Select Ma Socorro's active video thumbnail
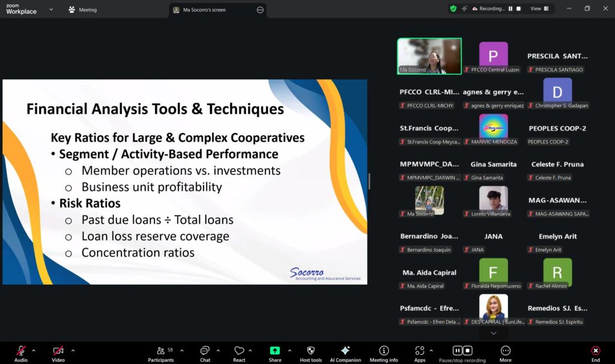 (429, 56)
